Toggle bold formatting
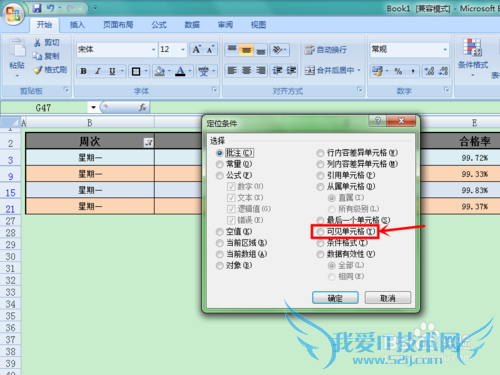 tap(83, 71)
